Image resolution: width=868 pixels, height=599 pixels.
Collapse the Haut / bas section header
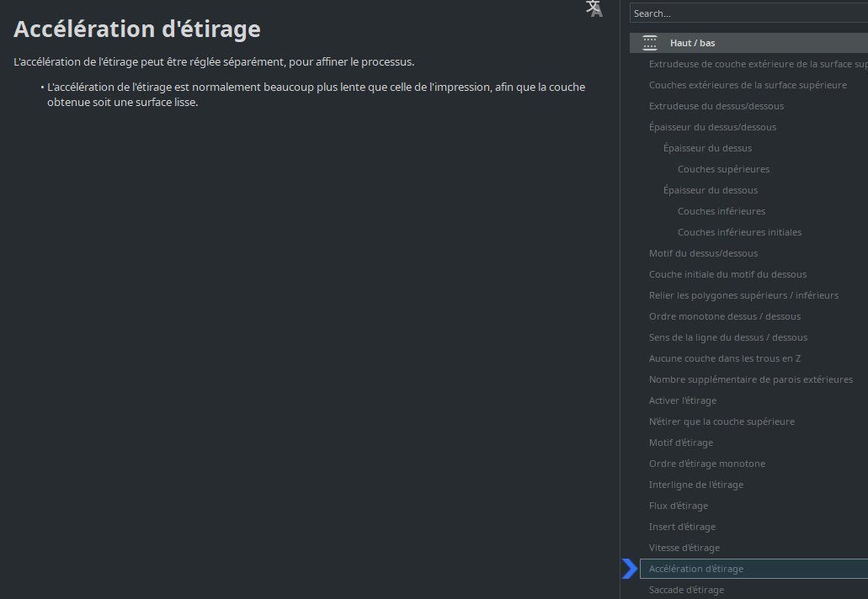[x=693, y=43]
